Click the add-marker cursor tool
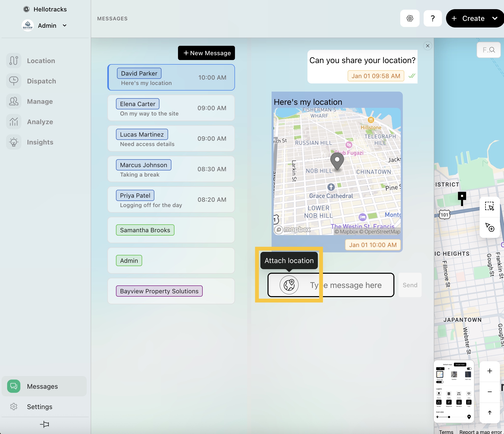This screenshot has width=504, height=434. point(489,227)
